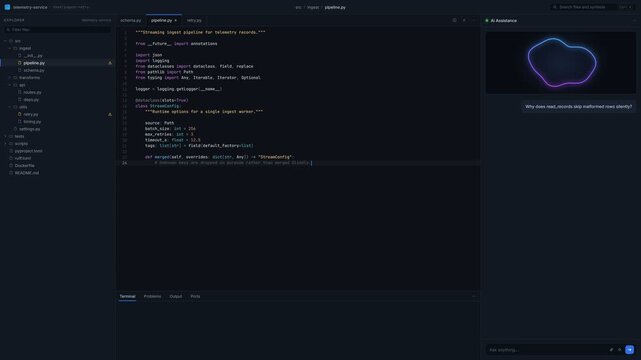
Task: Click the search magnifier icon in the top bar
Action: [555, 7]
